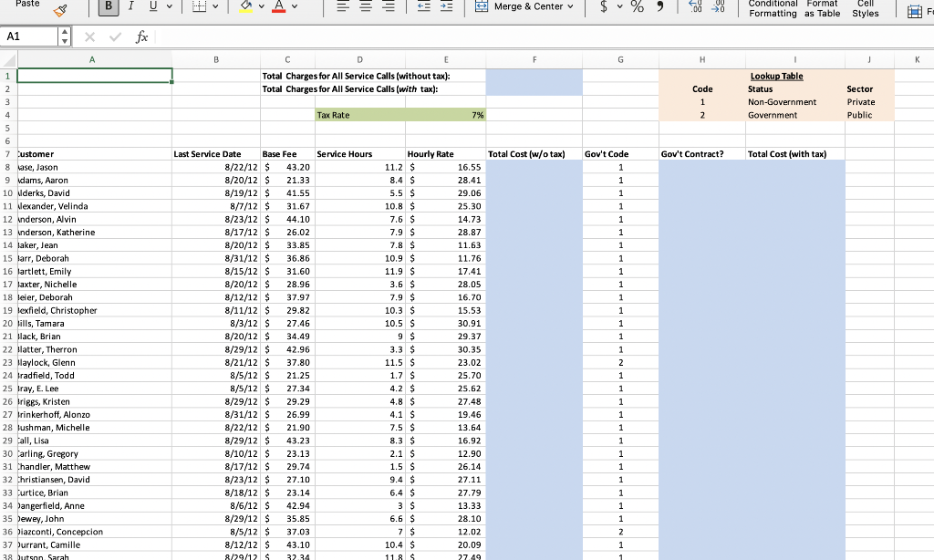Apply red font color

click(278, 6)
